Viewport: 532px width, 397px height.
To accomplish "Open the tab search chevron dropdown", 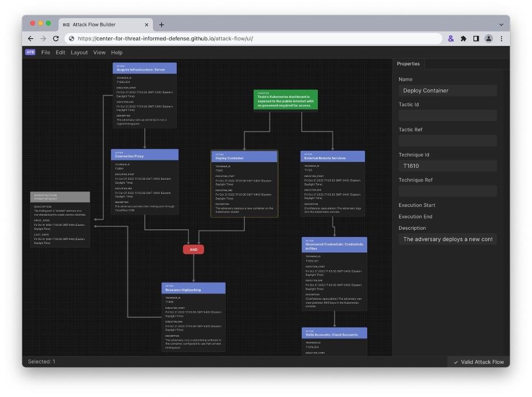I will (500, 24).
